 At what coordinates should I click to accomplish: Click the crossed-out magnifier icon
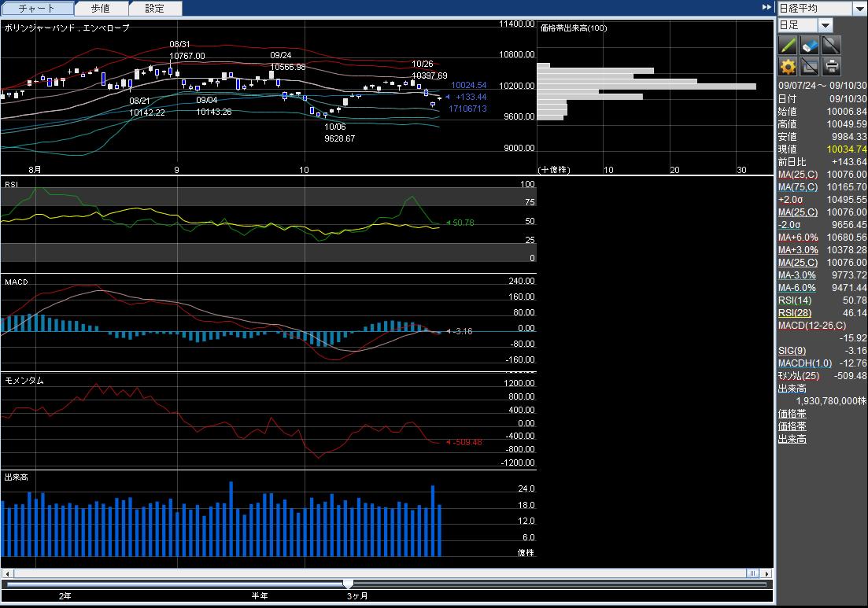(831, 45)
